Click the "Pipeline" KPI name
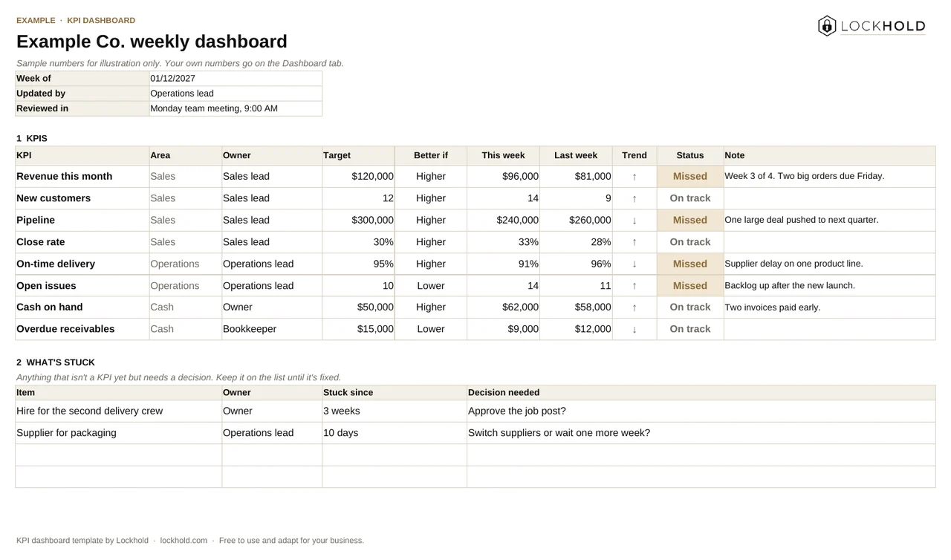This screenshot has width=951, height=560. (x=36, y=220)
